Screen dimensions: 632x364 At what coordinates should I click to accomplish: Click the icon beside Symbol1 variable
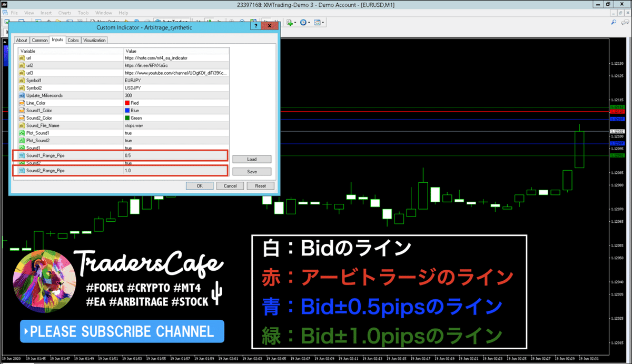coord(22,80)
